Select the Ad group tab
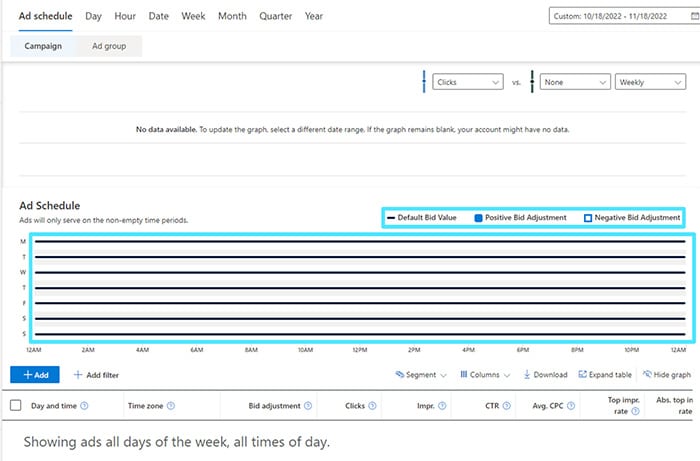 tap(109, 46)
